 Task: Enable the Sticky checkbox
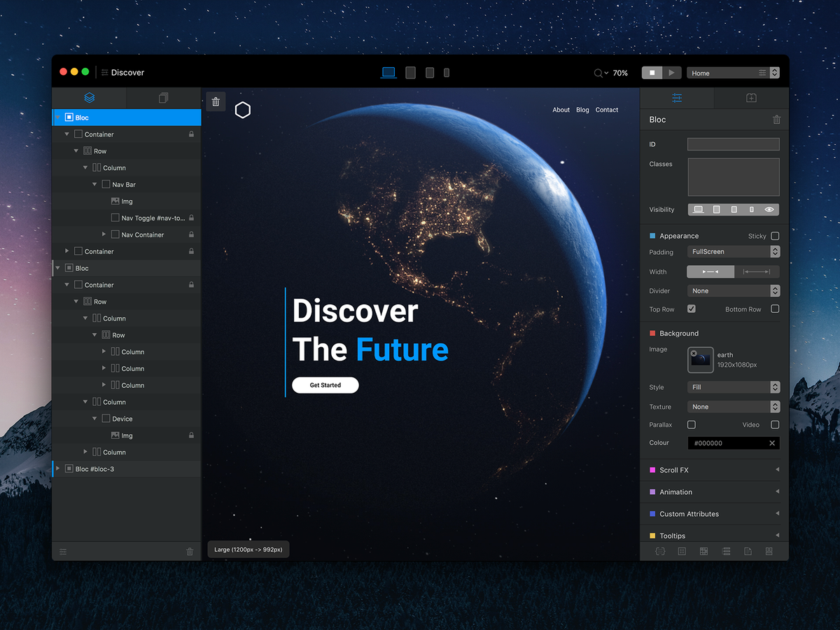pyautogui.click(x=775, y=236)
